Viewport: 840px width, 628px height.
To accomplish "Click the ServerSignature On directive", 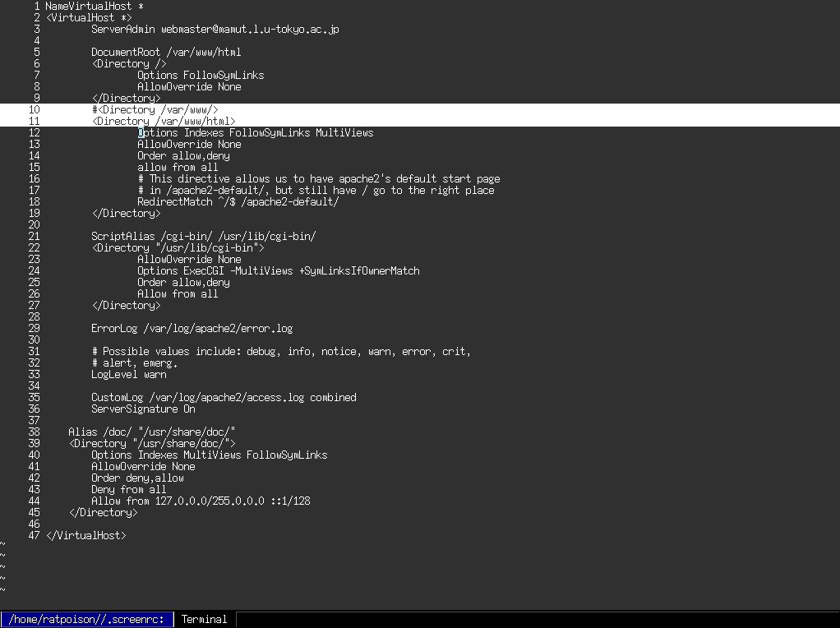I will tap(143, 409).
